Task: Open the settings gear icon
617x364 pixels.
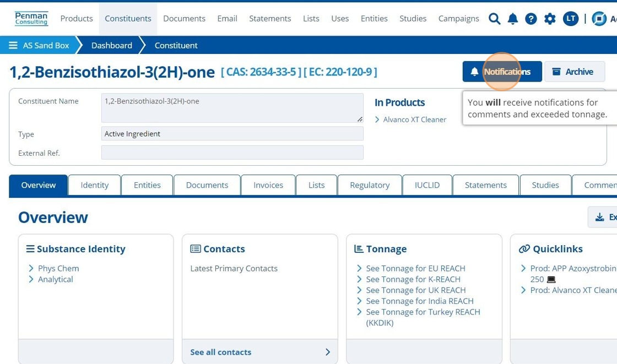Action: click(x=550, y=19)
